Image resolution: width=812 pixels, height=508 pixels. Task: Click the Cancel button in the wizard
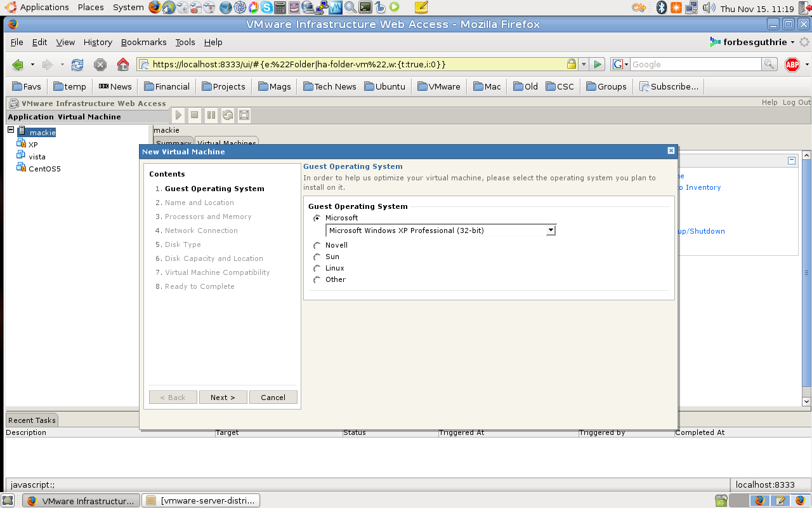click(x=273, y=398)
